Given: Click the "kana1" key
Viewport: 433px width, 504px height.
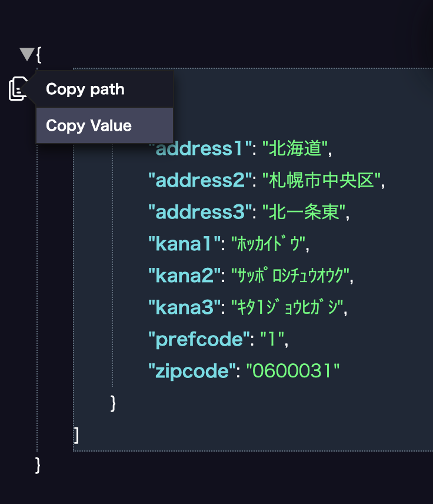Looking at the screenshot, I should click(x=184, y=244).
